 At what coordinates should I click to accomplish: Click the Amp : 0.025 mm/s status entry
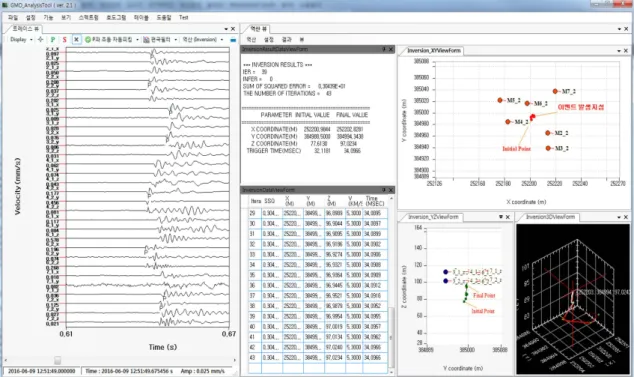[x=202, y=371]
